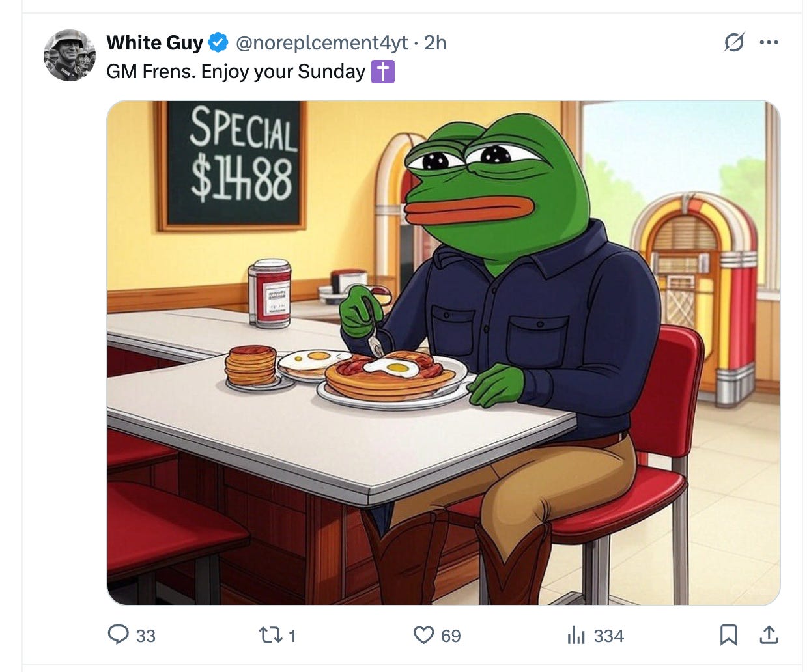Click the reply speech bubble icon
This screenshot has width=809, height=672.
[118, 635]
